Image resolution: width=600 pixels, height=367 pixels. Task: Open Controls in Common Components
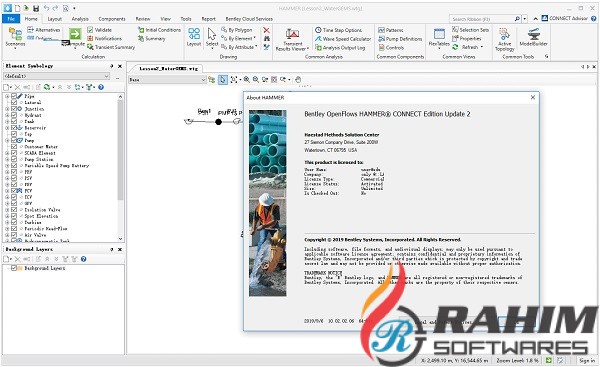pyautogui.click(x=391, y=47)
